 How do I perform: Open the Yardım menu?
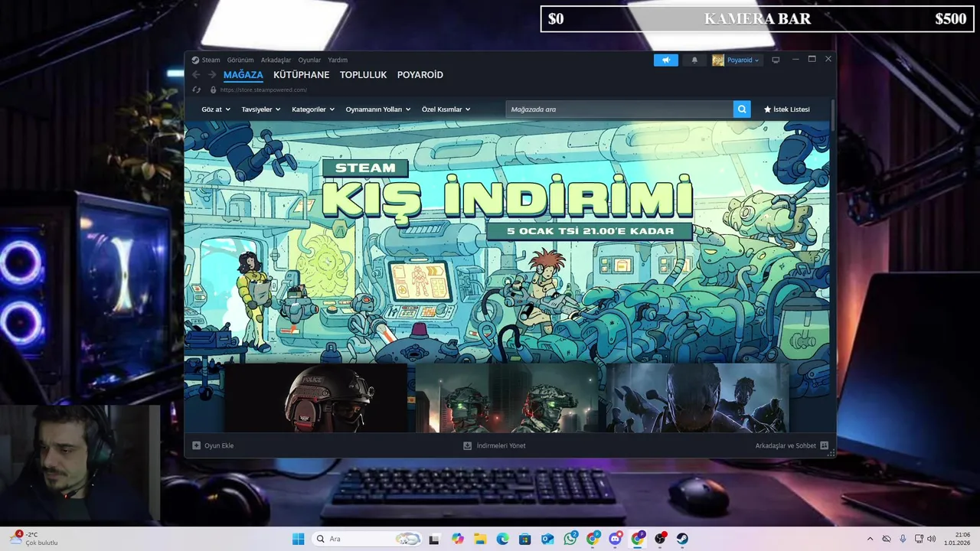[x=338, y=60]
